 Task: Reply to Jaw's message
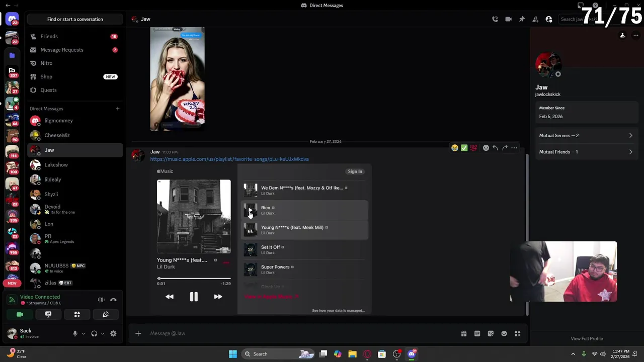click(x=495, y=148)
